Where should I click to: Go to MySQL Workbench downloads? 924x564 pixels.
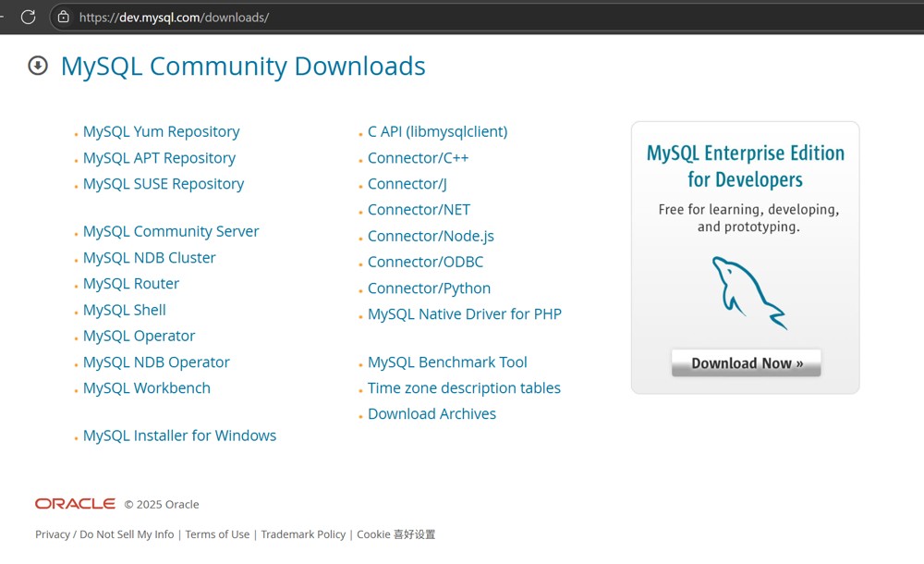point(147,388)
